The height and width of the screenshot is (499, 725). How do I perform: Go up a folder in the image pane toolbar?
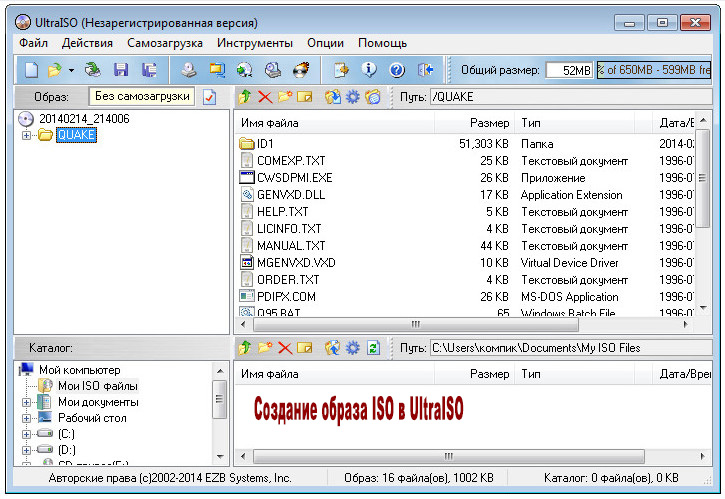pos(245,97)
